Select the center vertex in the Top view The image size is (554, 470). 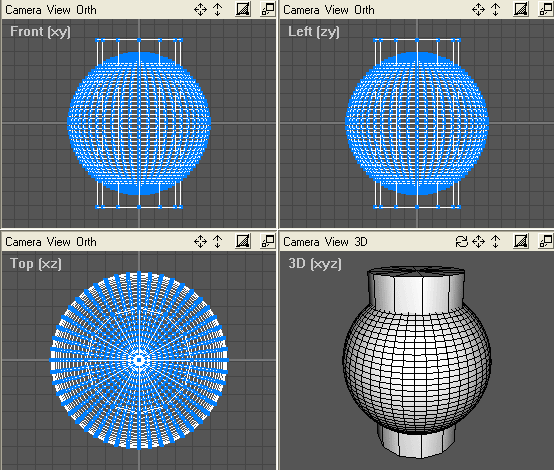tap(139, 360)
